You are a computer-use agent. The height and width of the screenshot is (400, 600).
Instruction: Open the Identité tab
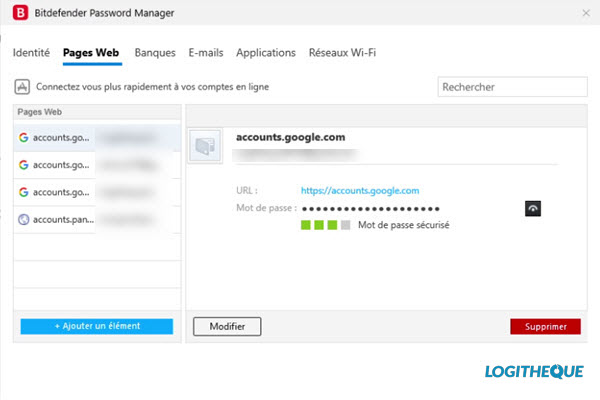pos(31,53)
